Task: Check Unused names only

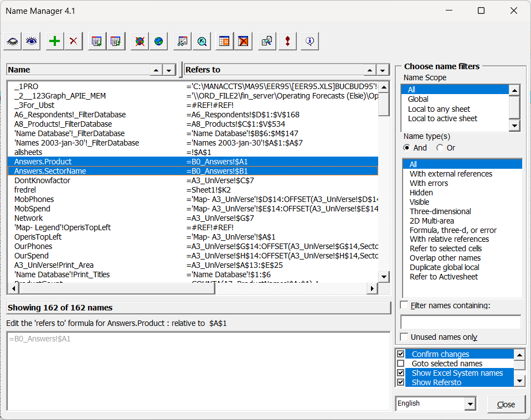Action: coord(404,337)
